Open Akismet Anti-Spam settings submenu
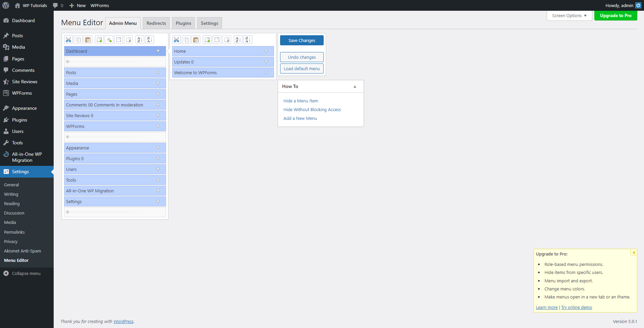The width and height of the screenshot is (644, 328). [22, 251]
